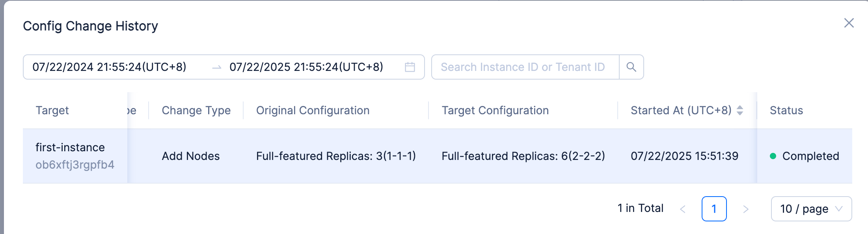The height and width of the screenshot is (234, 868).
Task: Click the Target Configuration column header
Action: pos(495,110)
